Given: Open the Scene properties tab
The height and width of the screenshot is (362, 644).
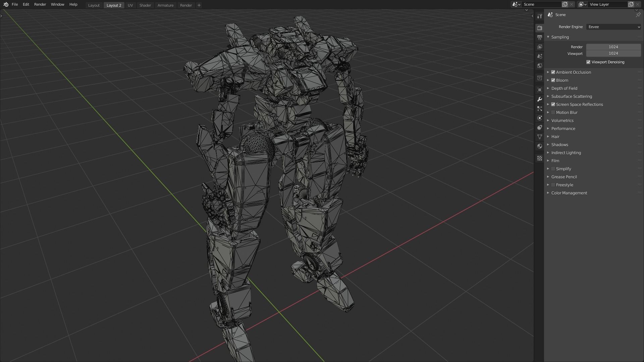Looking at the screenshot, I should point(539,56).
